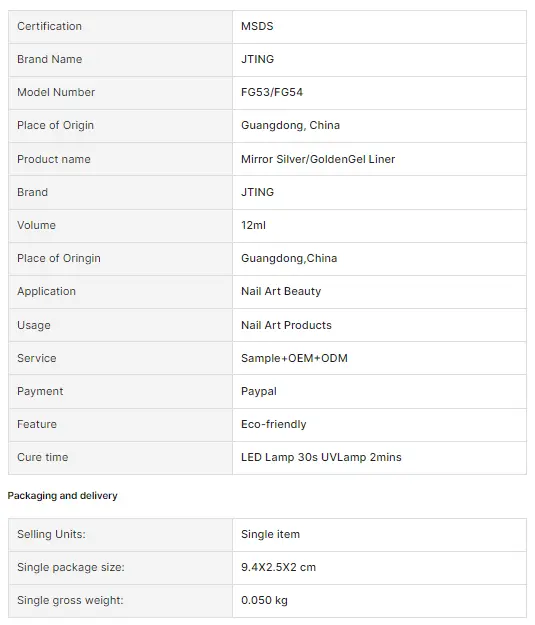The width and height of the screenshot is (535, 625).
Task: Click the Certification label cell
Action: [120, 27]
